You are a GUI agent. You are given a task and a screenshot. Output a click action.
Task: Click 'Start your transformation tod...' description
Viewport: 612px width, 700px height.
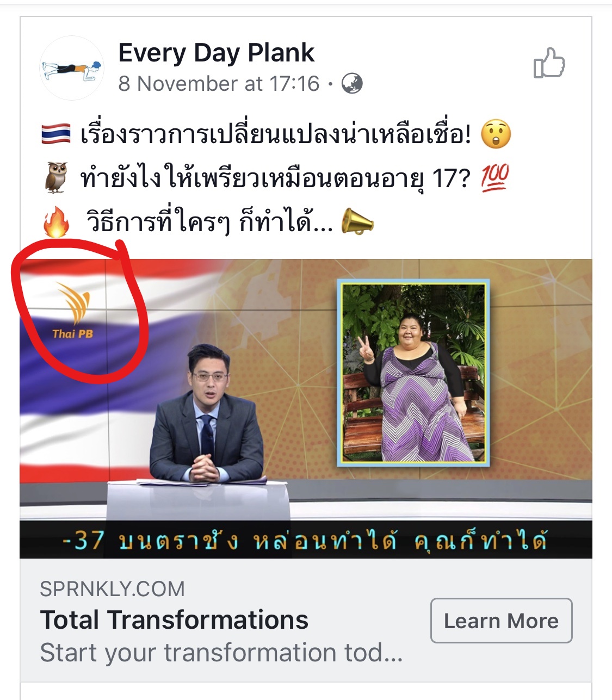221,653
